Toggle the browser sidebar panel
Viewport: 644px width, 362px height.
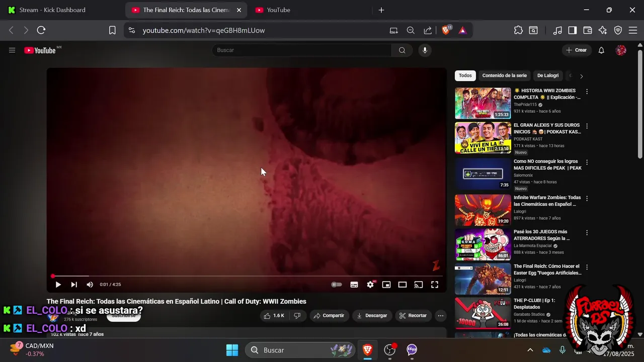pyautogui.click(x=573, y=30)
